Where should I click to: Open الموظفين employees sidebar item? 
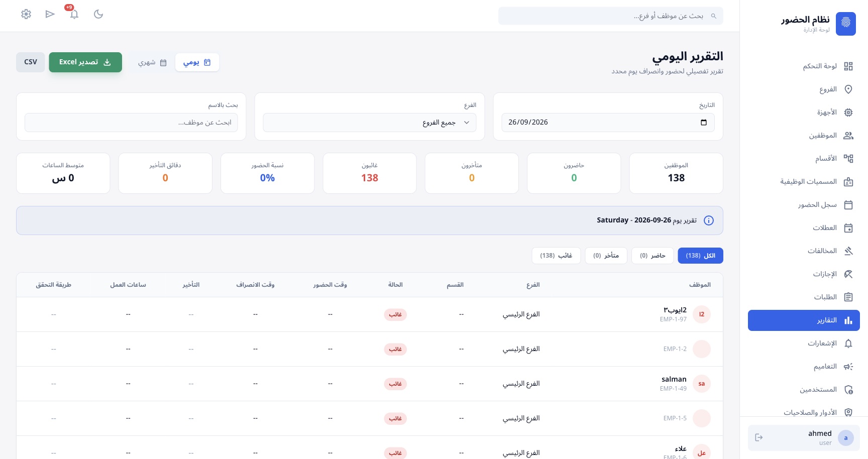click(804, 136)
